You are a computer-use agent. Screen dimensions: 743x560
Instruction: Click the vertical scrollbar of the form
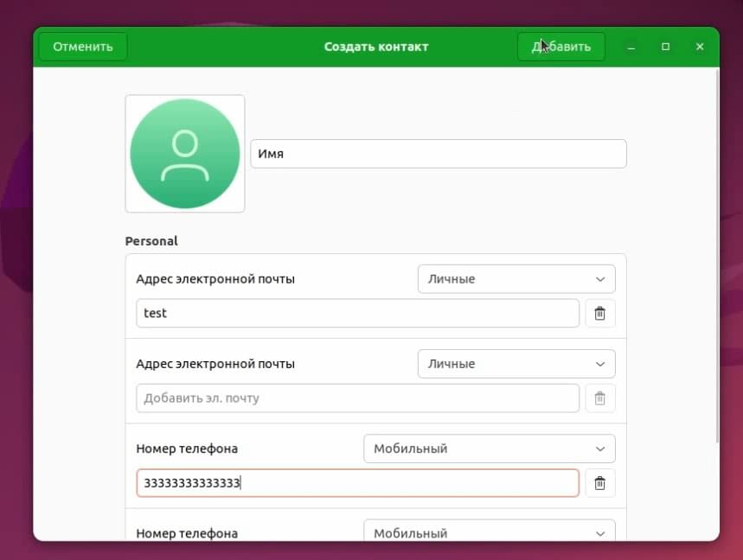717,256
